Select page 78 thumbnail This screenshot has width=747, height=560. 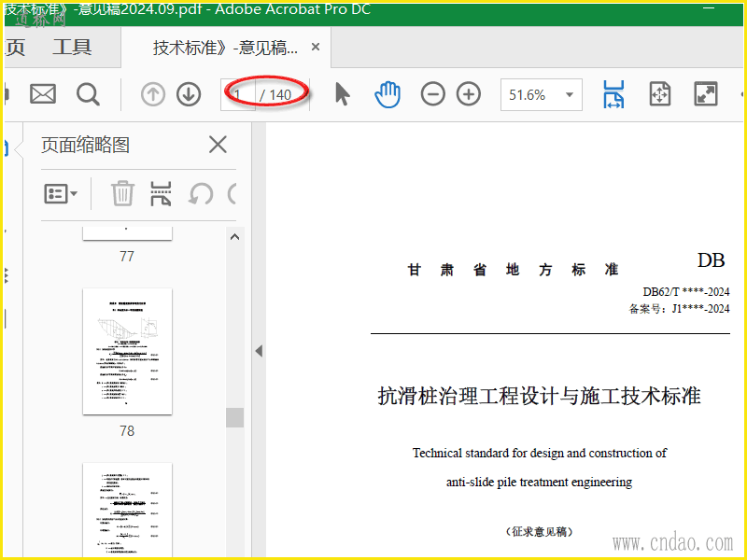click(127, 352)
